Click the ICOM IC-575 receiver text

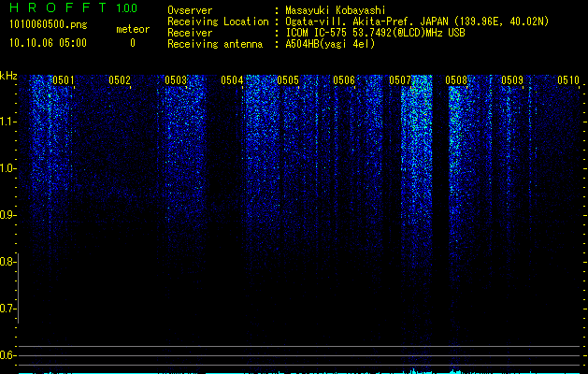375,33
